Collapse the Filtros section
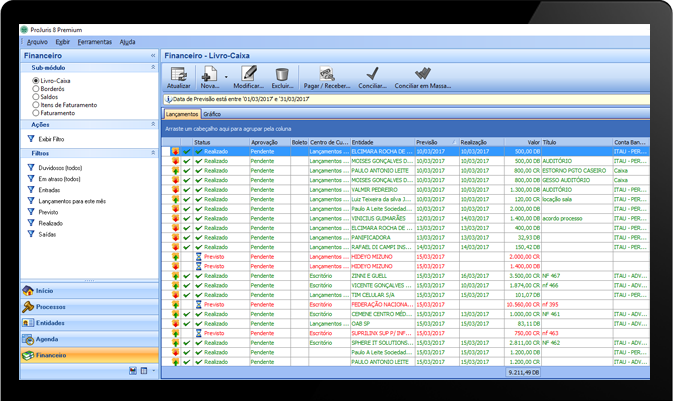The width and height of the screenshot is (673, 401). [x=153, y=153]
